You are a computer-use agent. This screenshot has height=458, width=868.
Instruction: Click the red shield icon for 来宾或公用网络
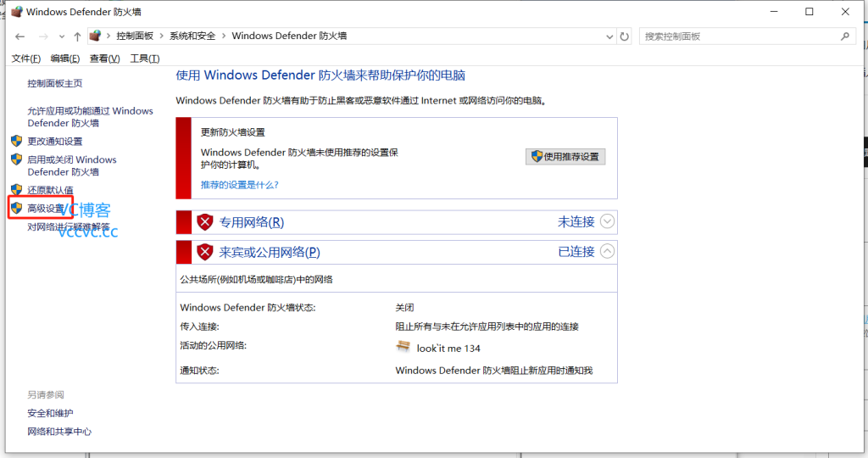click(204, 252)
